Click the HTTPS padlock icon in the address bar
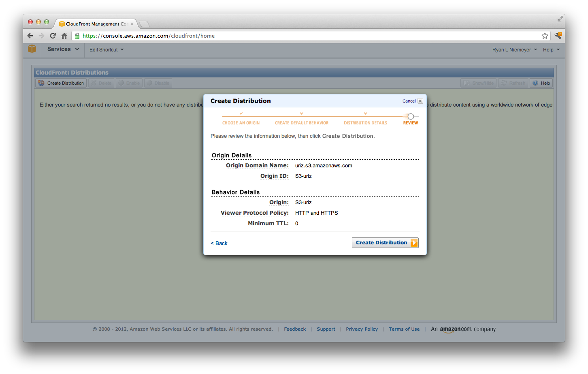Screen dimensions: 588x374 pyautogui.click(x=77, y=36)
